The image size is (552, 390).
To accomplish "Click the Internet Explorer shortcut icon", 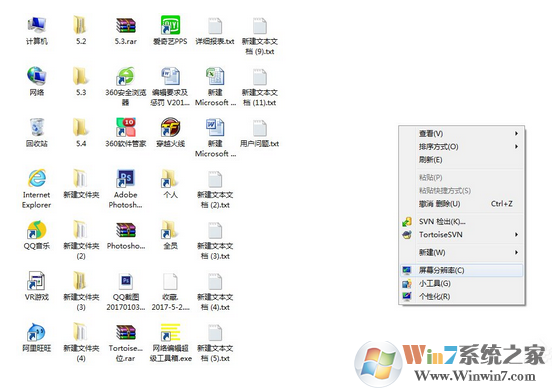I will [x=37, y=189].
